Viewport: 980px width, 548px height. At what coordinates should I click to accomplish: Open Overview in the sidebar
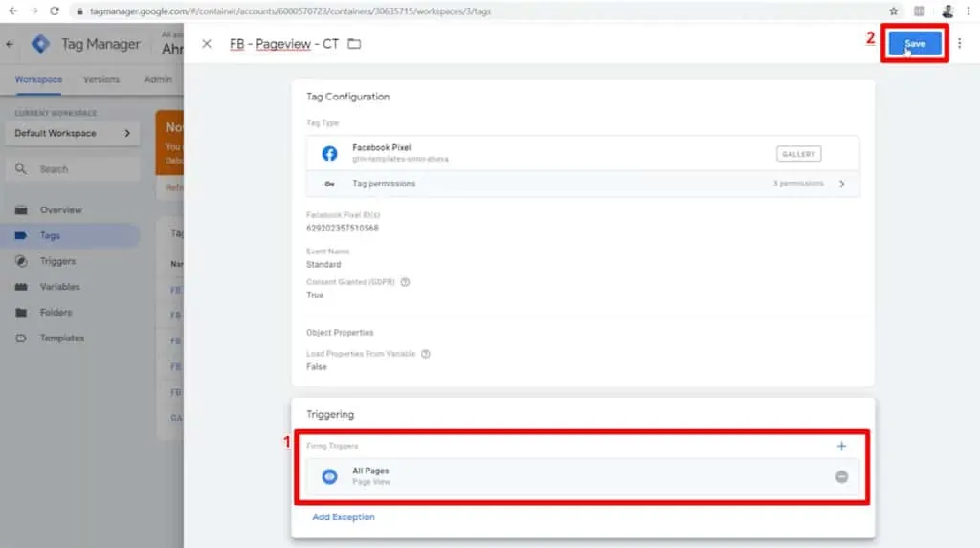point(61,210)
